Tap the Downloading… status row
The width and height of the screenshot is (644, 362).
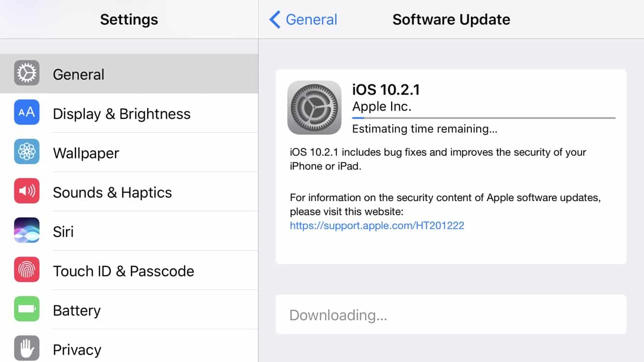[451, 315]
